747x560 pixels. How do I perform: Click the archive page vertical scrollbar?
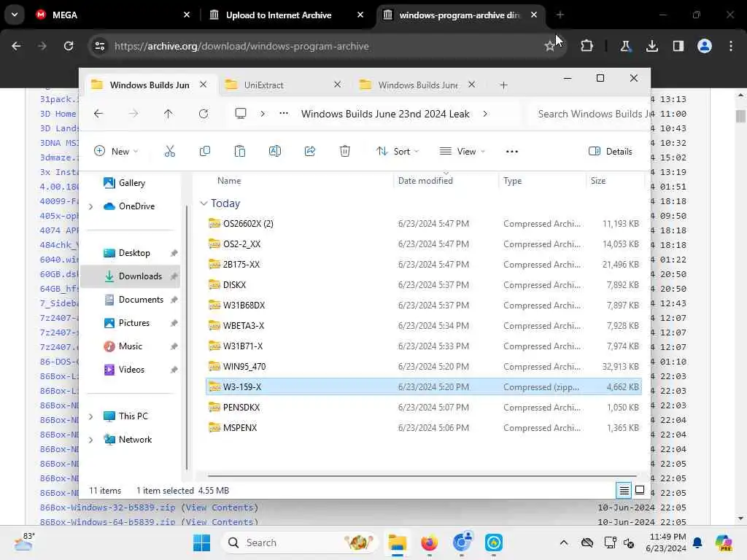click(x=740, y=116)
